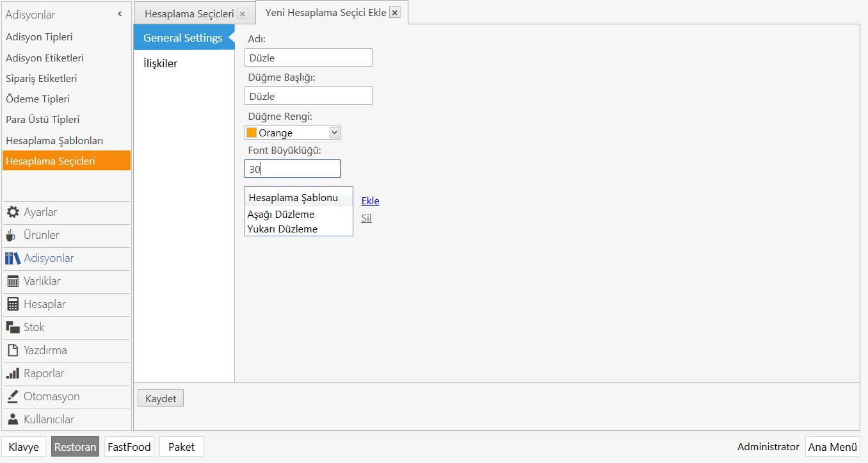Close the Yeni Hesaplama Seçici Ekle tab
Viewport: 868px width, 463px height.
pos(395,13)
